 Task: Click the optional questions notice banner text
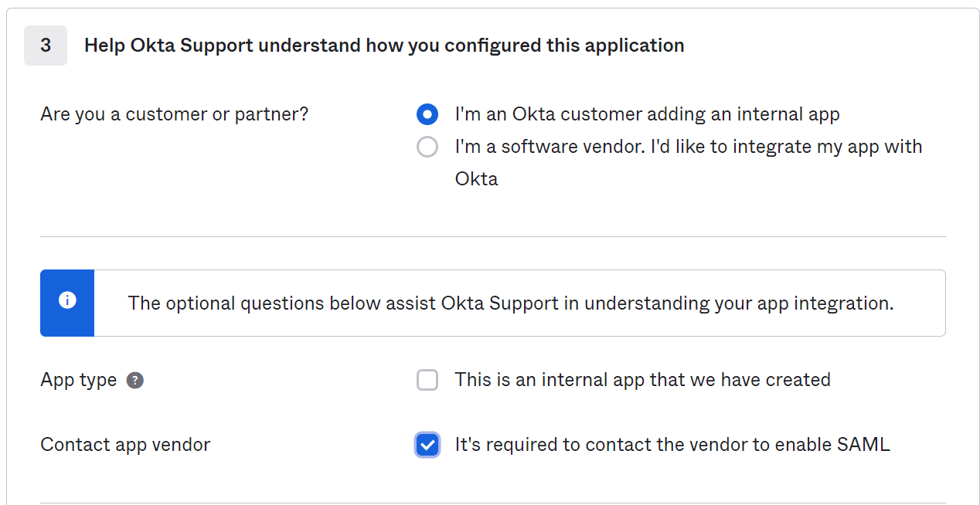coord(512,303)
